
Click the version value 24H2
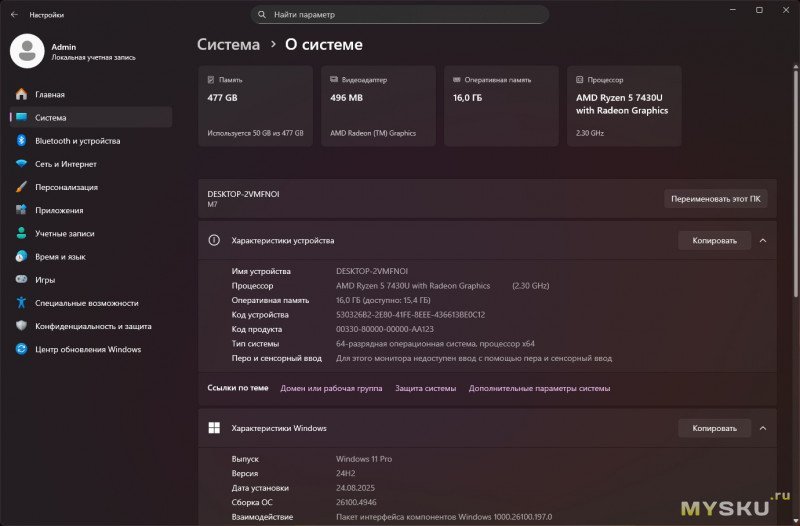click(345, 473)
